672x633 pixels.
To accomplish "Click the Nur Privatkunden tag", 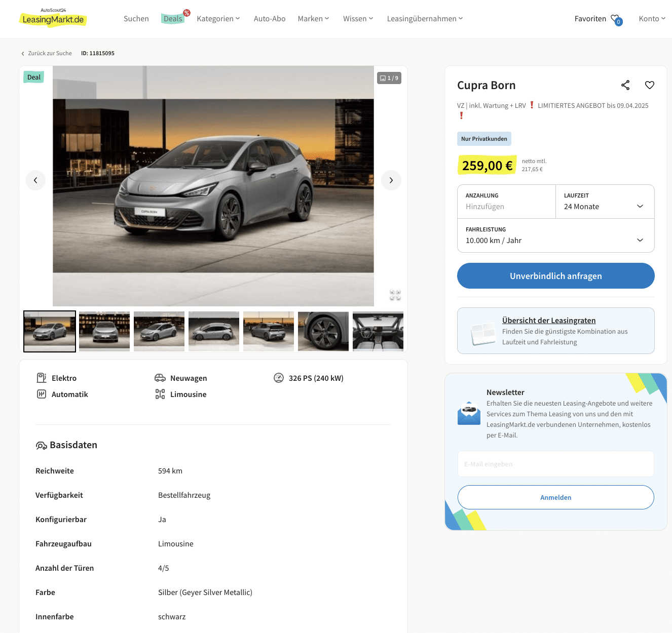I will click(x=484, y=139).
